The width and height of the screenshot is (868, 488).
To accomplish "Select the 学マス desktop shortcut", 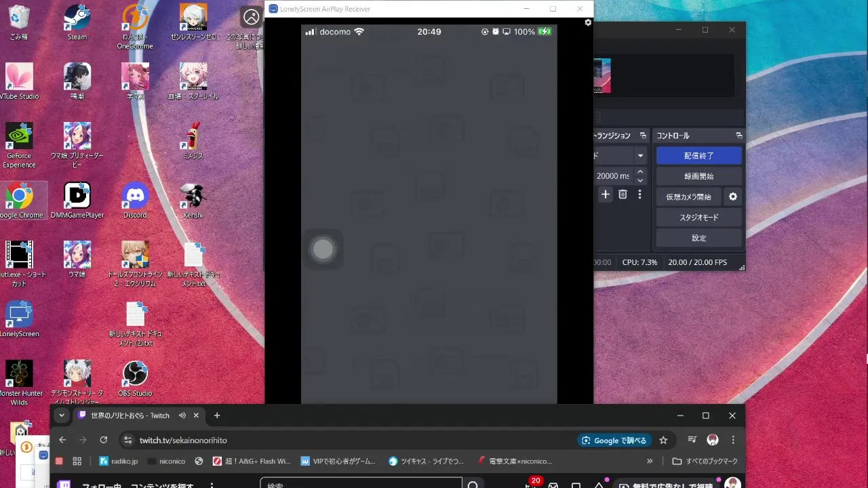I will tap(135, 81).
